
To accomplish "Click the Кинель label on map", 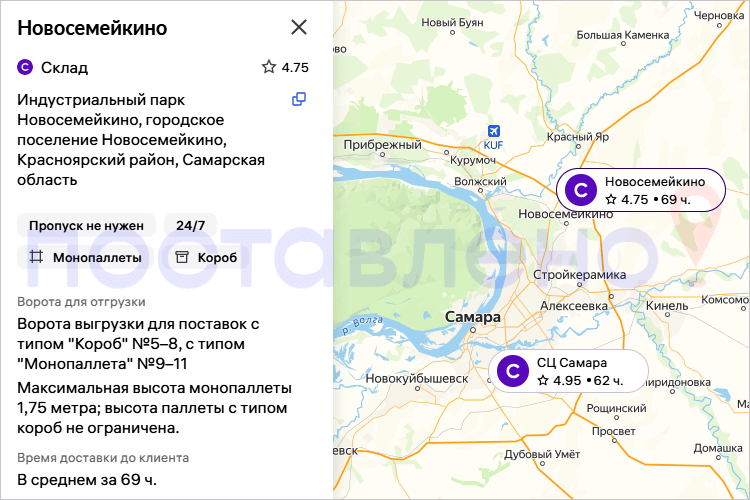I will tap(667, 305).
